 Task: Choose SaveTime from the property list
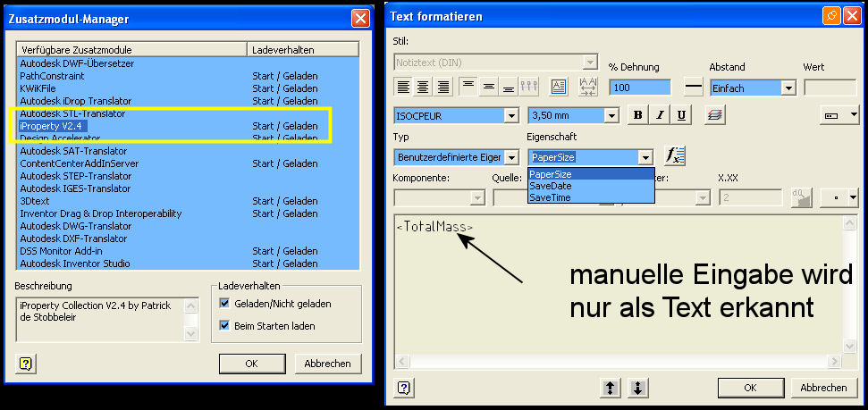click(591, 197)
